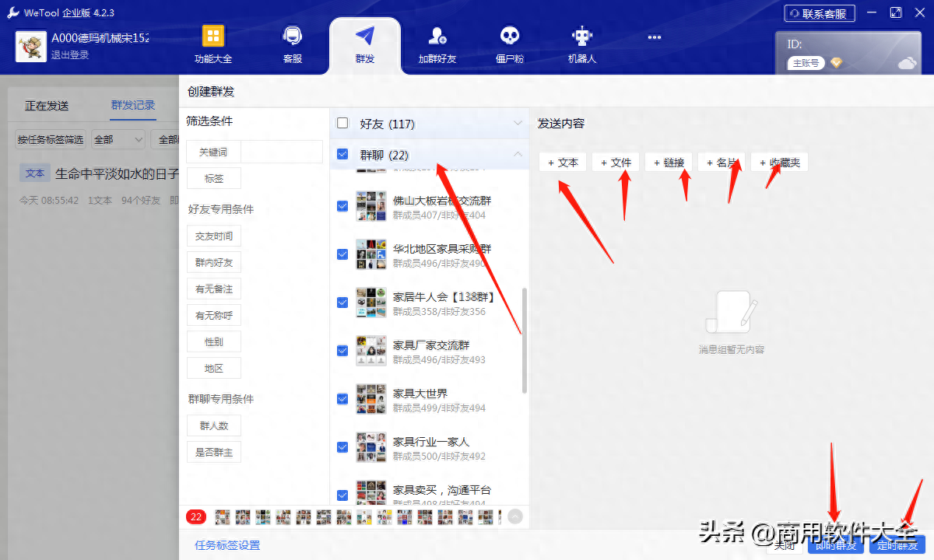Click the 家具厂家交流群 group thumbnail
This screenshot has width=934, height=560.
(370, 350)
